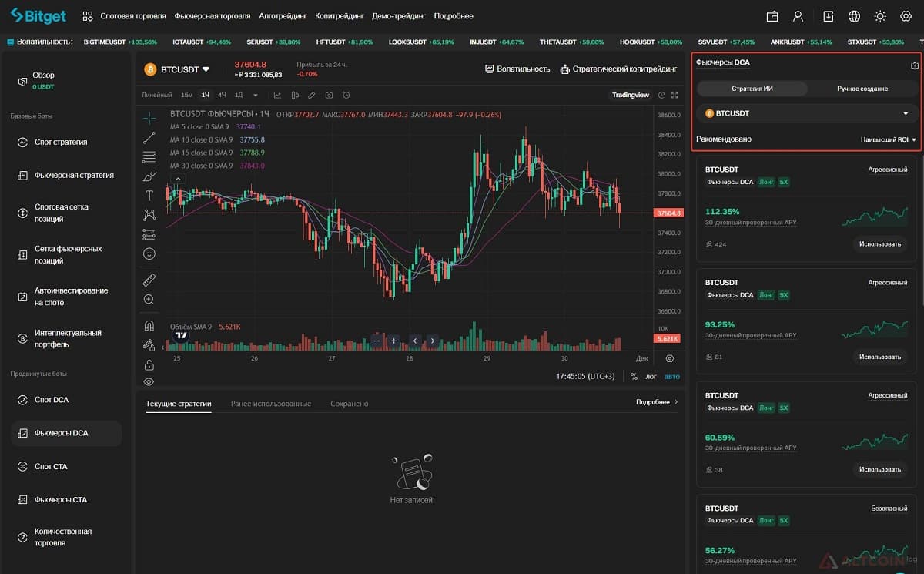Activate the chart zoom-in magnifier
This screenshot has width=924, height=574.
pyautogui.click(x=149, y=299)
